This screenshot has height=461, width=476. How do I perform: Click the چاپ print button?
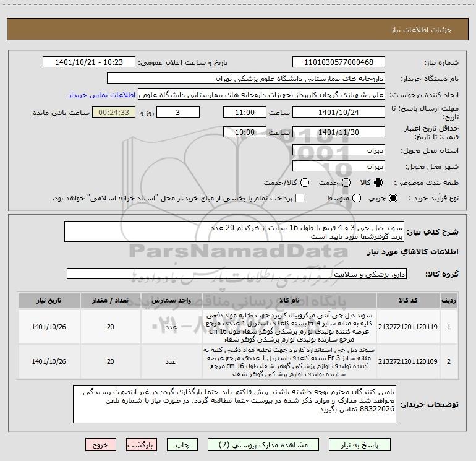(x=182, y=445)
